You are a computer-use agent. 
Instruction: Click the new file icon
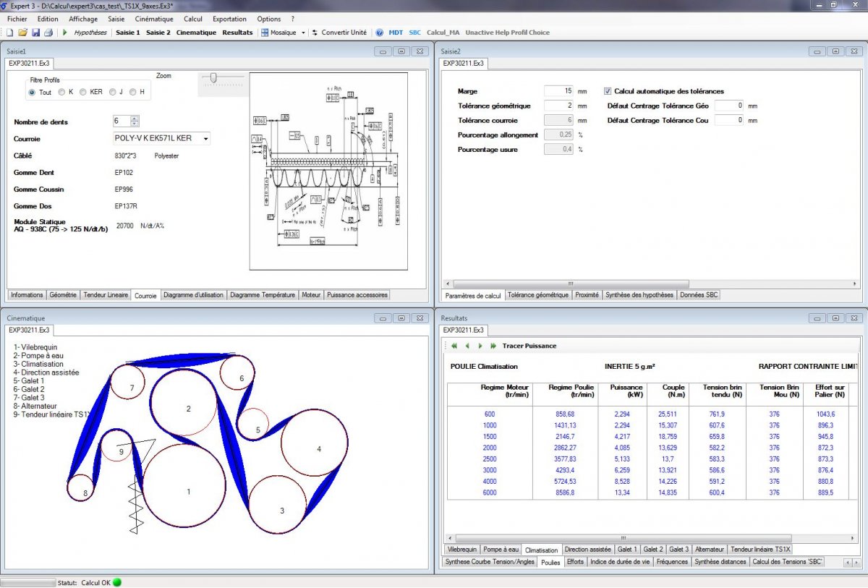[x=9, y=33]
